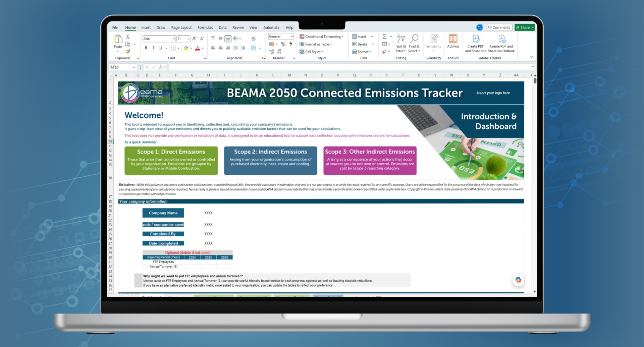Open the Arial font name dropdown

[174, 39]
